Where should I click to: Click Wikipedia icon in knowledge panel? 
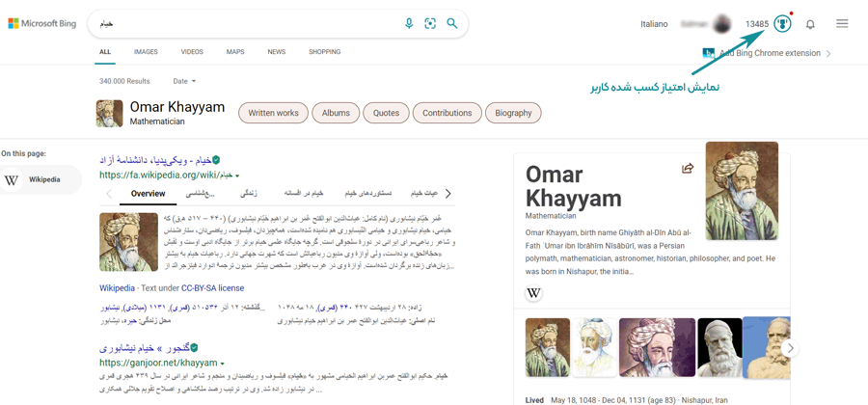click(x=533, y=293)
